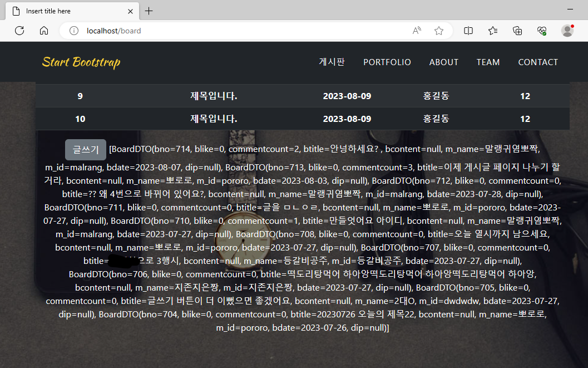588x368 pixels.
Task: Click 제목입니다. title in row 10
Action: tap(214, 119)
